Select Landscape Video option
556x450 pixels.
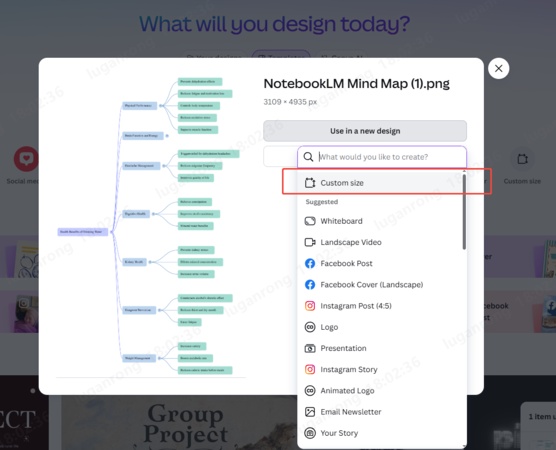(x=379, y=242)
